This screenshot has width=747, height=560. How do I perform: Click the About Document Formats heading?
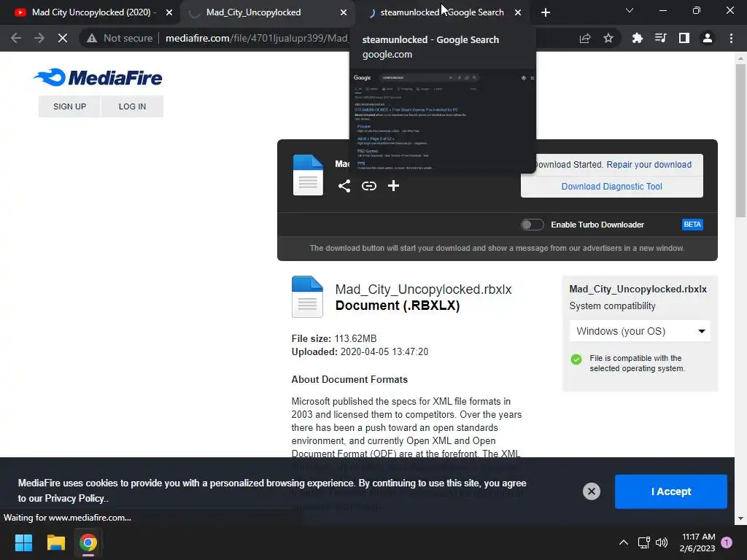click(x=349, y=379)
